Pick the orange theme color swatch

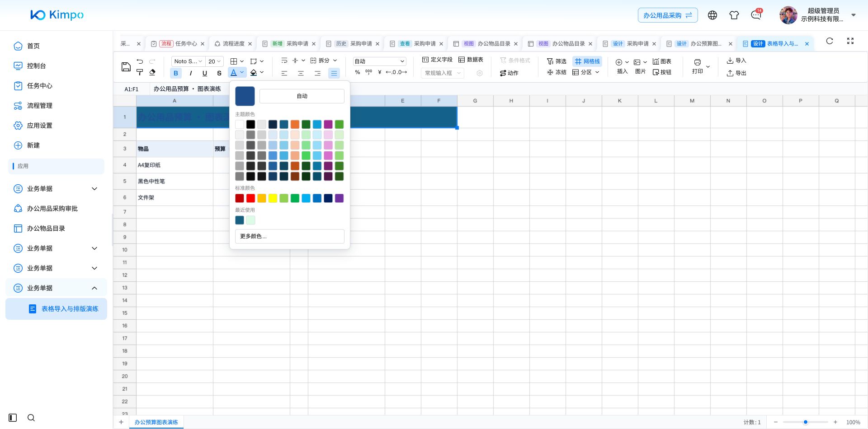(x=295, y=125)
